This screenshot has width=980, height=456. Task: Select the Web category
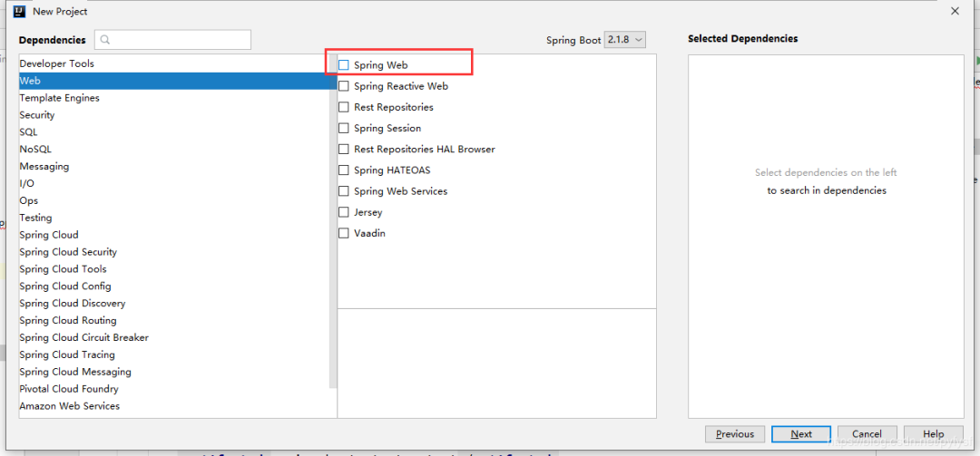(x=178, y=81)
